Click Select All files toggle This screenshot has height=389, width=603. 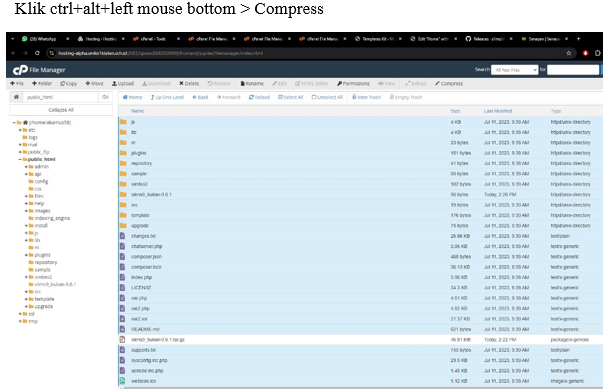pos(290,97)
